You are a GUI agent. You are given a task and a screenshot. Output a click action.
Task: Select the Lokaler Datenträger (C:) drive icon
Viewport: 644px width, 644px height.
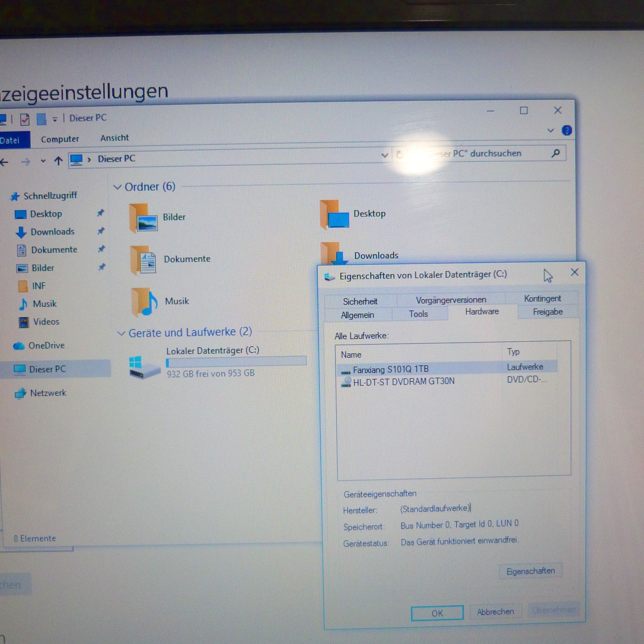point(144,367)
